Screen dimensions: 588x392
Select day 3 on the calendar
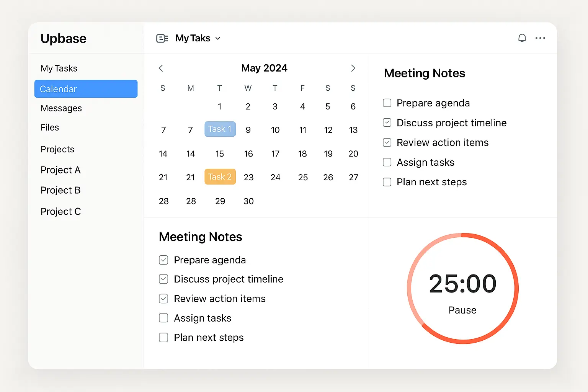click(x=275, y=107)
